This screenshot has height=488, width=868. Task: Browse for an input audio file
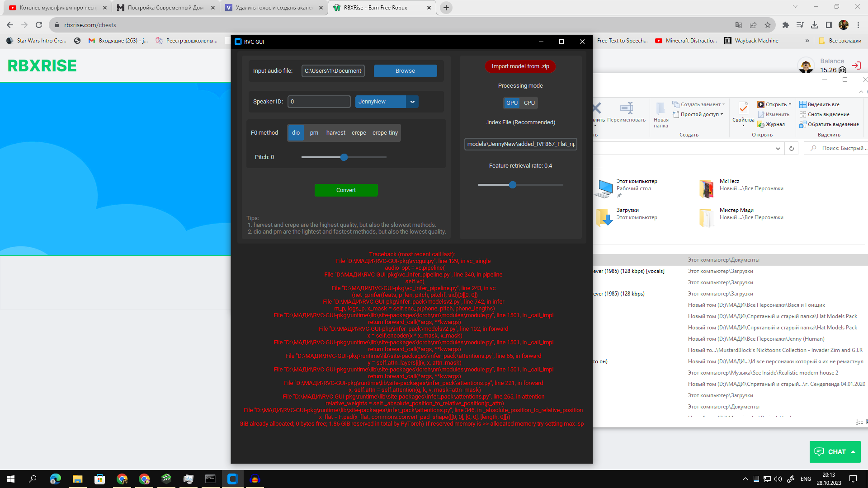pyautogui.click(x=405, y=71)
